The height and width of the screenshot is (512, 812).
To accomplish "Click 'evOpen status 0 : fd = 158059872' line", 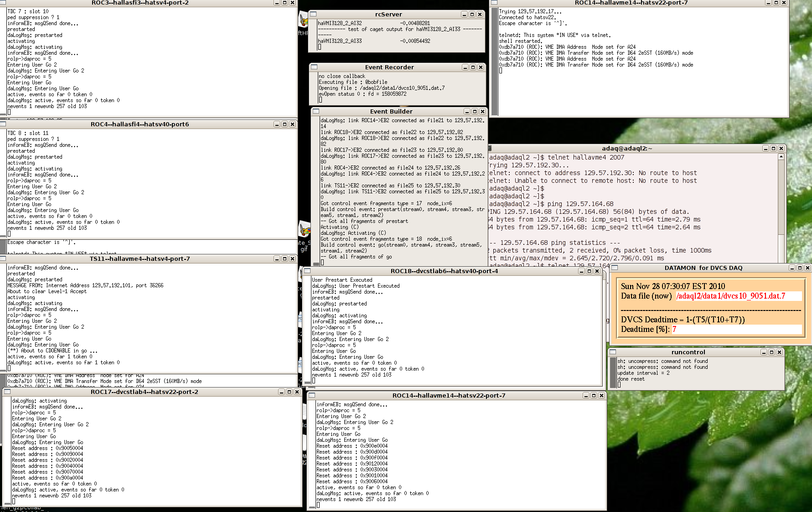I will coord(362,94).
